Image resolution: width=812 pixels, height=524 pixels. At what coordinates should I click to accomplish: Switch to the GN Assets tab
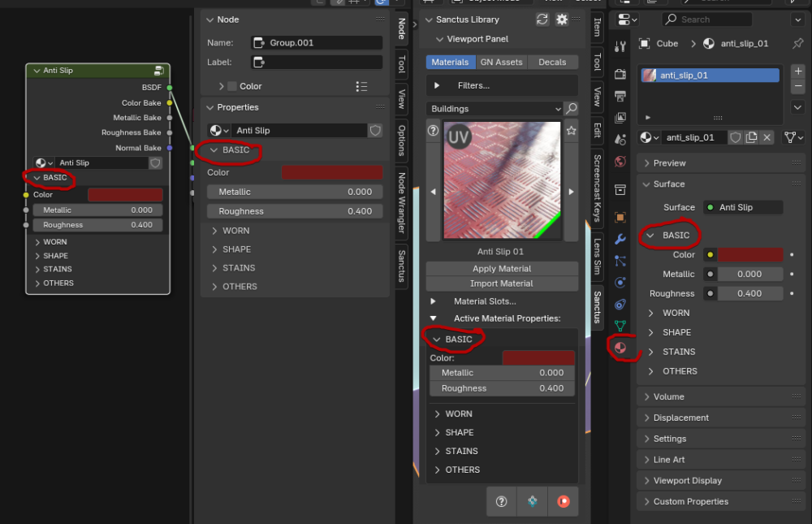tap(501, 63)
